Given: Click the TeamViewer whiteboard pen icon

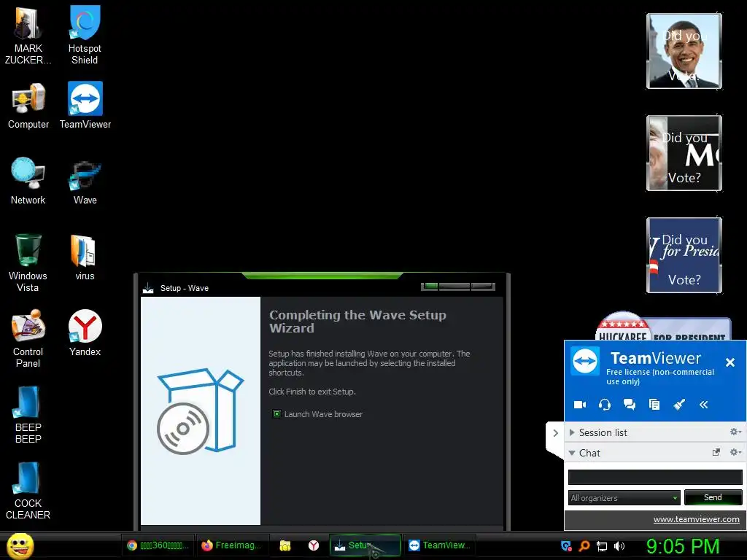Looking at the screenshot, I should coord(679,405).
